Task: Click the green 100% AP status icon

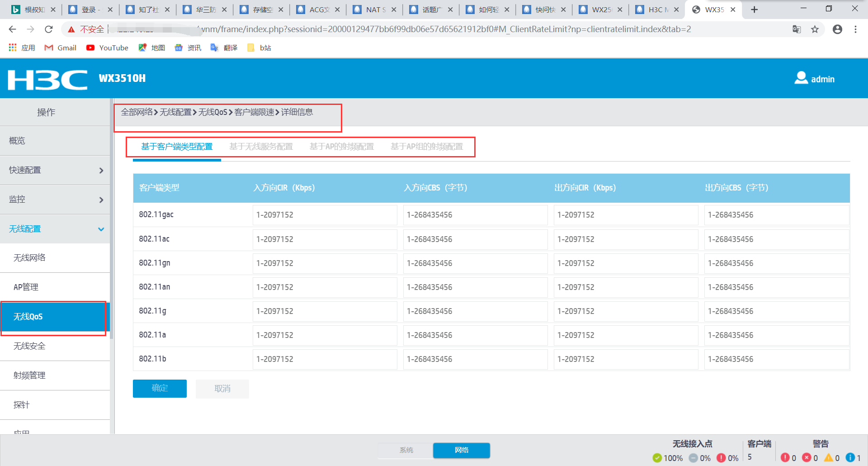Action: pos(657,458)
